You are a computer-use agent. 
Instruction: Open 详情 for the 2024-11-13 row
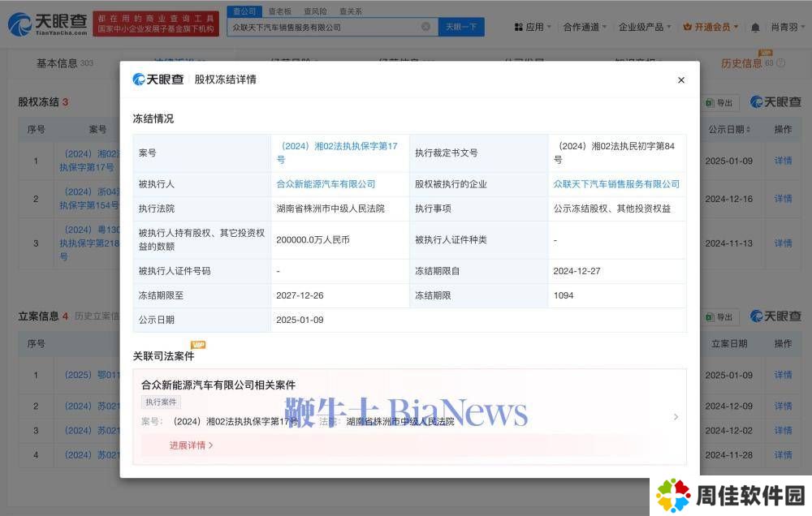tap(783, 243)
